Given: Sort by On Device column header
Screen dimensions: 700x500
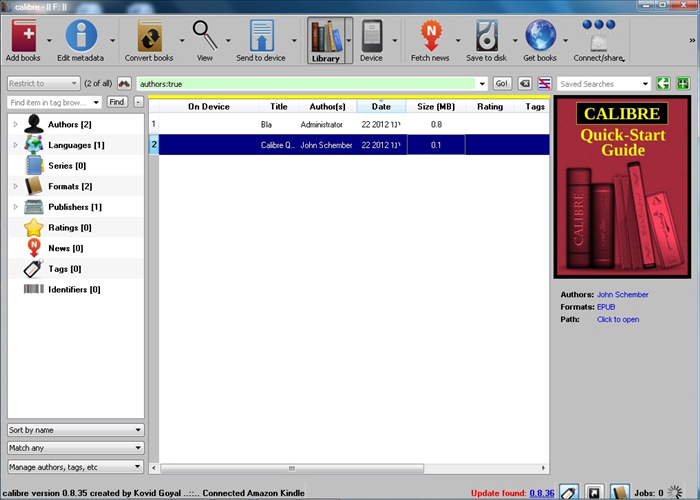Looking at the screenshot, I should (x=208, y=106).
